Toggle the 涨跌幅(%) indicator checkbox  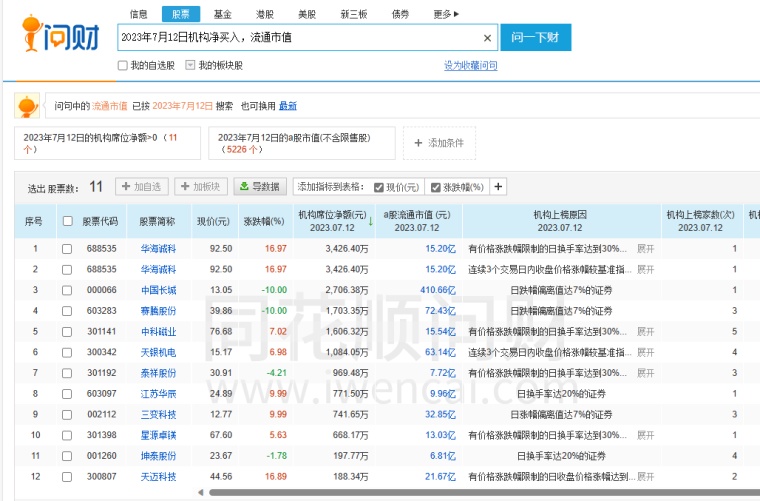pos(436,188)
